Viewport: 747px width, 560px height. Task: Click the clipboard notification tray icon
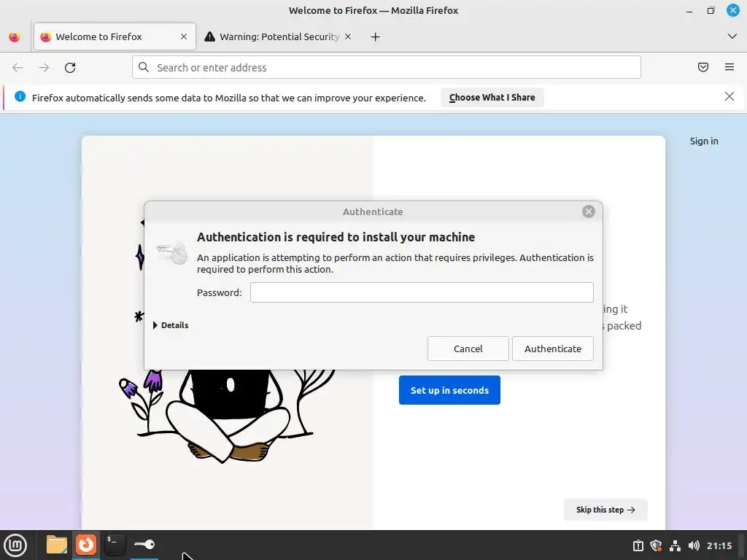tap(638, 545)
